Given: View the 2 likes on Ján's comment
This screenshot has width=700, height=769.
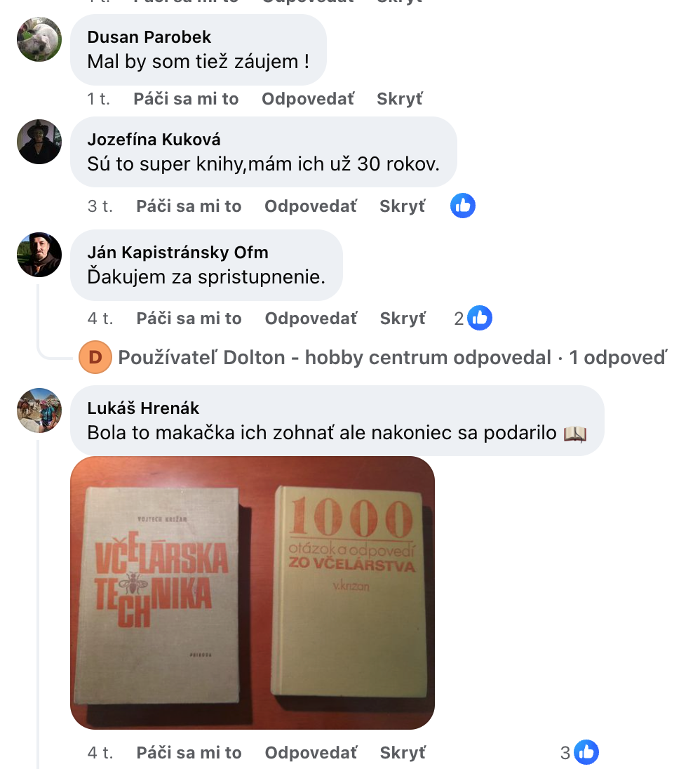Looking at the screenshot, I should point(473,319).
